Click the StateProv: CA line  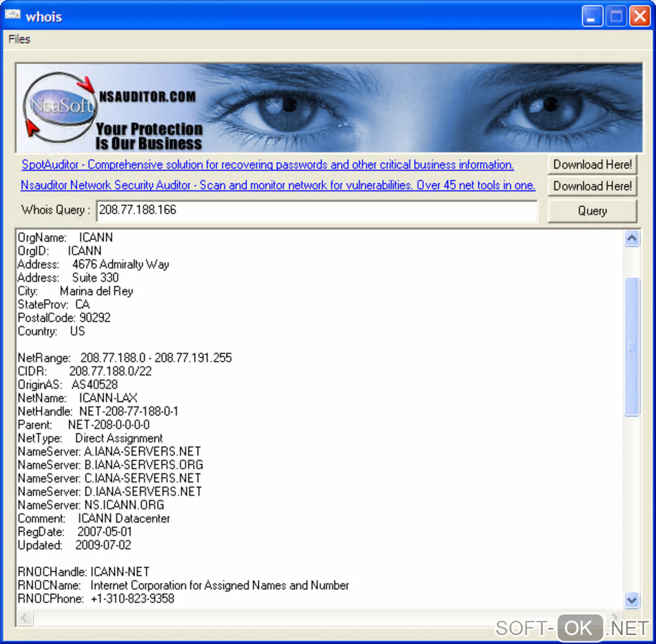click(x=53, y=305)
